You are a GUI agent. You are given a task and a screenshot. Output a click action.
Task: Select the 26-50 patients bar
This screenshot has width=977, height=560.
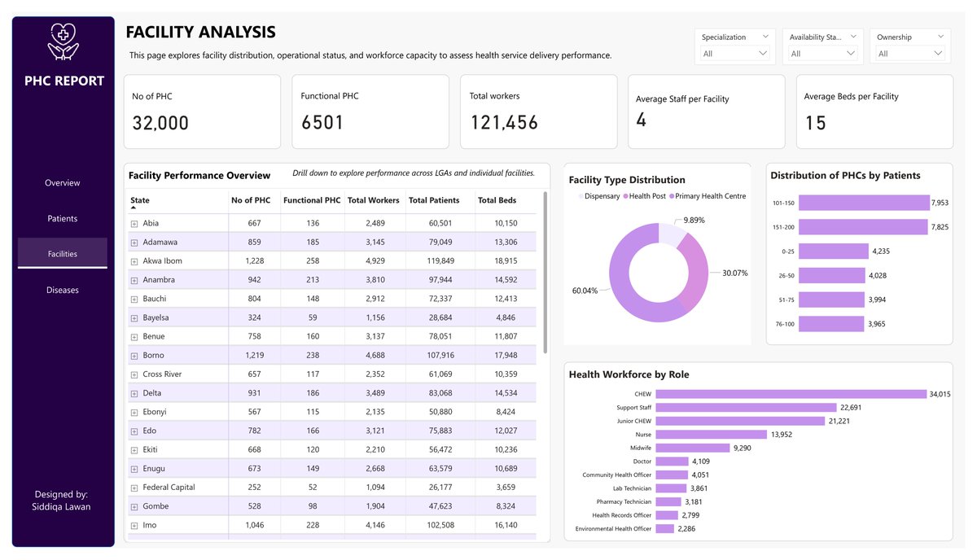click(x=832, y=276)
